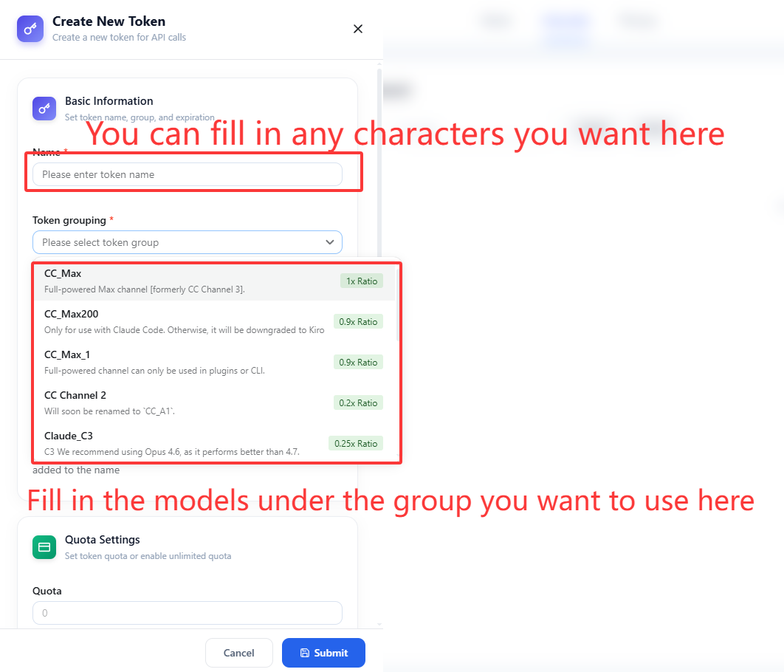Screen dimensions: 784x672
Task: Choose the Claude_C3 group option
Action: click(x=215, y=443)
